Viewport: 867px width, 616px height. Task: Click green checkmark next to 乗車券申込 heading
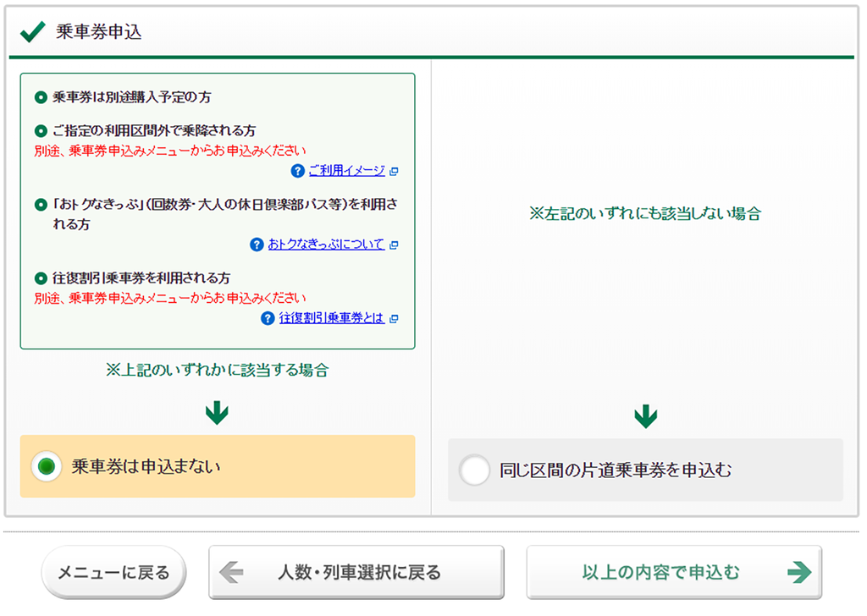(33, 31)
